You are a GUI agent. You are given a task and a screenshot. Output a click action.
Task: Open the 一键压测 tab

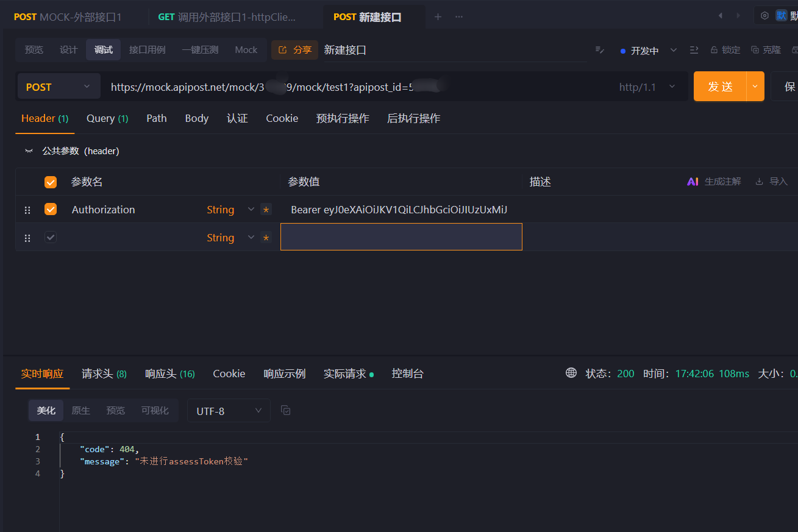click(x=200, y=50)
